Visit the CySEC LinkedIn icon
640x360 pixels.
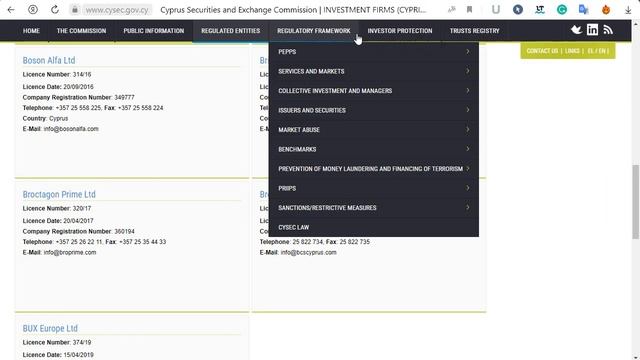tap(592, 30)
